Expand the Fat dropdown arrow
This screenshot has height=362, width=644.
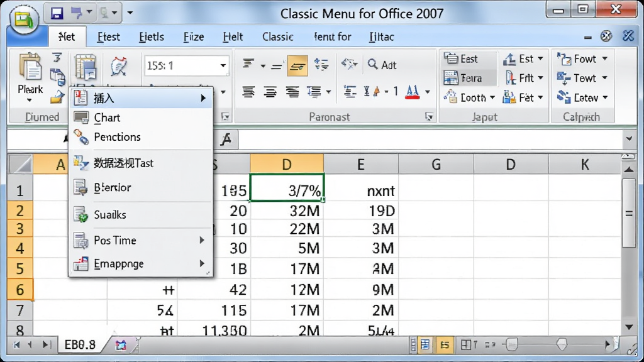(x=540, y=97)
